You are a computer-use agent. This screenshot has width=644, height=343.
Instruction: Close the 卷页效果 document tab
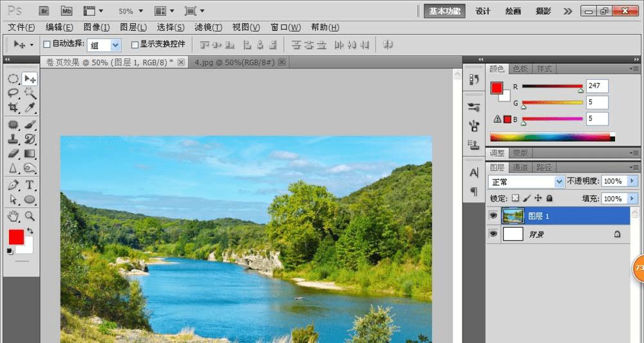click(181, 62)
